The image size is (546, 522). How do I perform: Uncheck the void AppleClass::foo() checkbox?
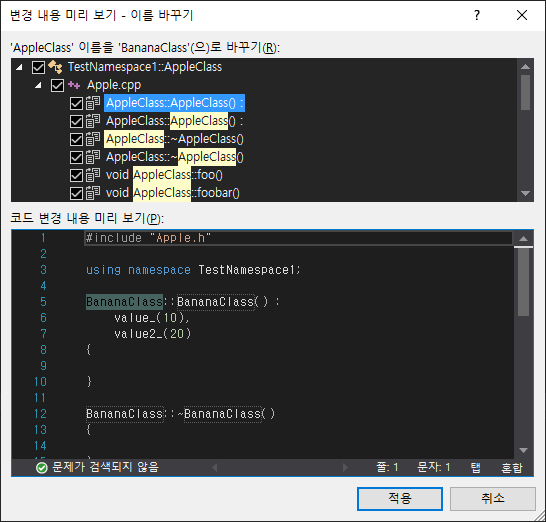pos(76,175)
